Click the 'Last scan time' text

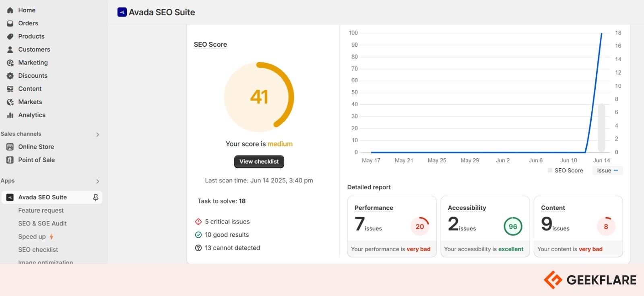pyautogui.click(x=259, y=180)
